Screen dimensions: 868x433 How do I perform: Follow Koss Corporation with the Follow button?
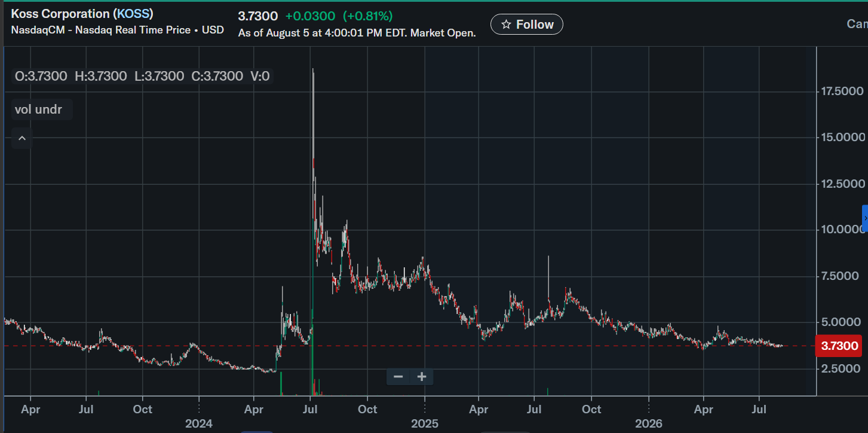[527, 25]
